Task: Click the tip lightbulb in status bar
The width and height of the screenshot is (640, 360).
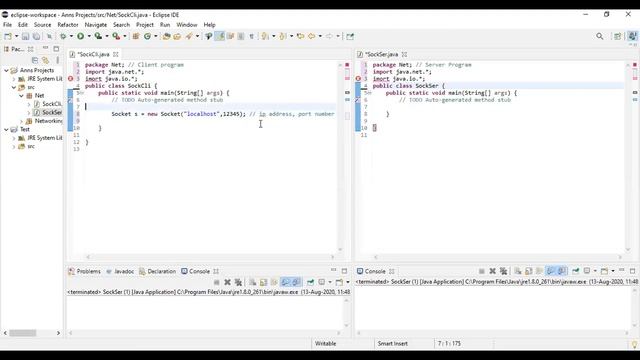Action: (x=634, y=344)
